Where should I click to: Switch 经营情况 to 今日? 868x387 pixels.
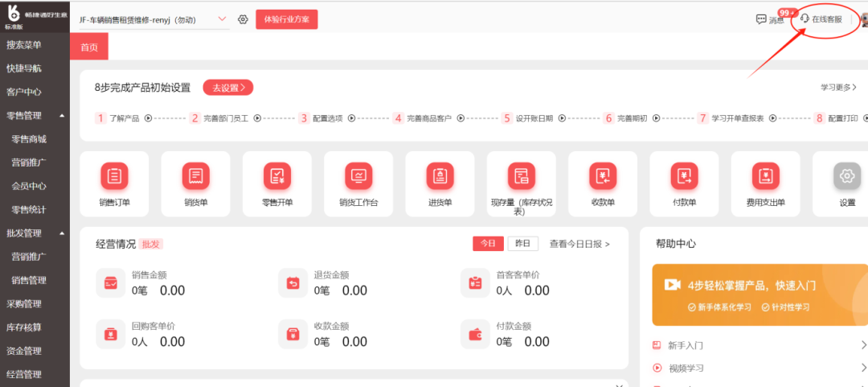tap(488, 244)
